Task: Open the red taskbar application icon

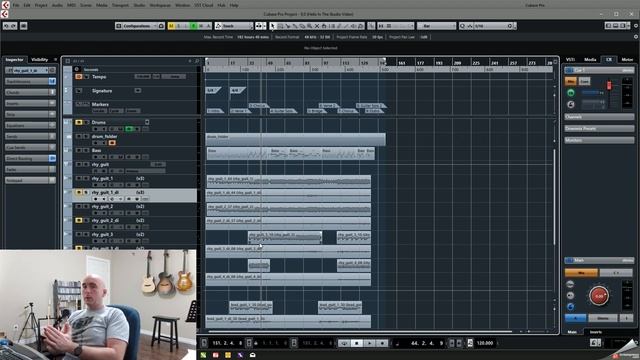Action: 216,355
